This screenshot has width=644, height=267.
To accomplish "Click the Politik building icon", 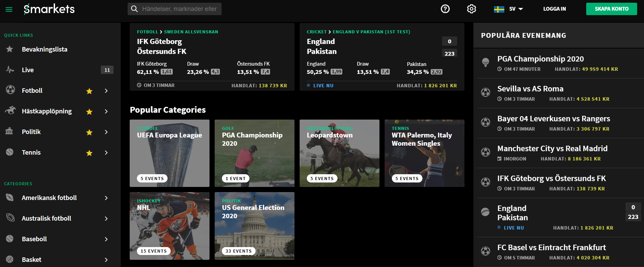I will coord(9,131).
